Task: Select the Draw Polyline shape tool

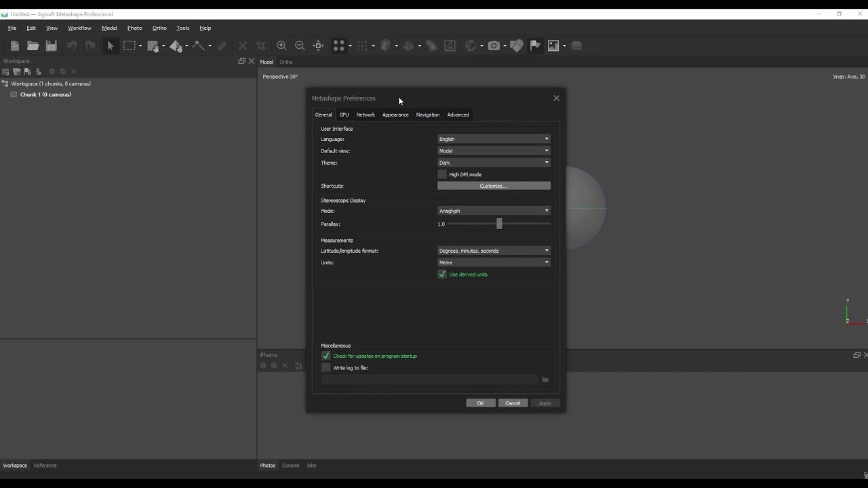Action: coord(199,45)
